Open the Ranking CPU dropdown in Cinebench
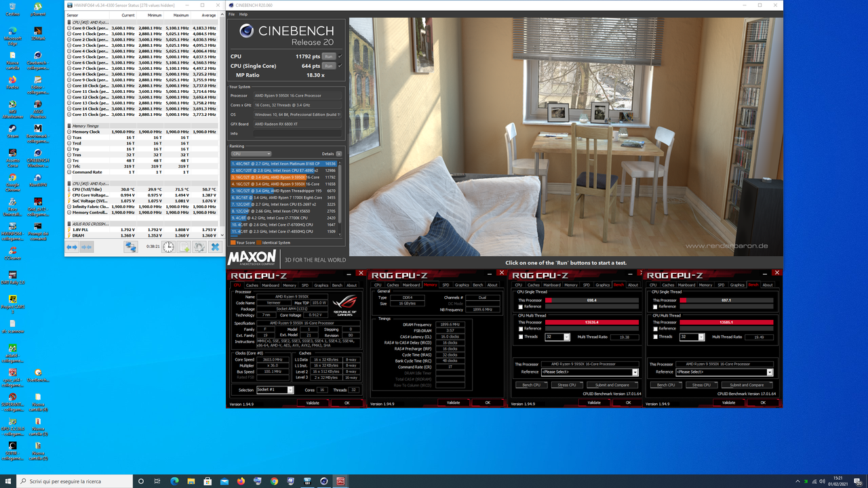 (x=251, y=153)
